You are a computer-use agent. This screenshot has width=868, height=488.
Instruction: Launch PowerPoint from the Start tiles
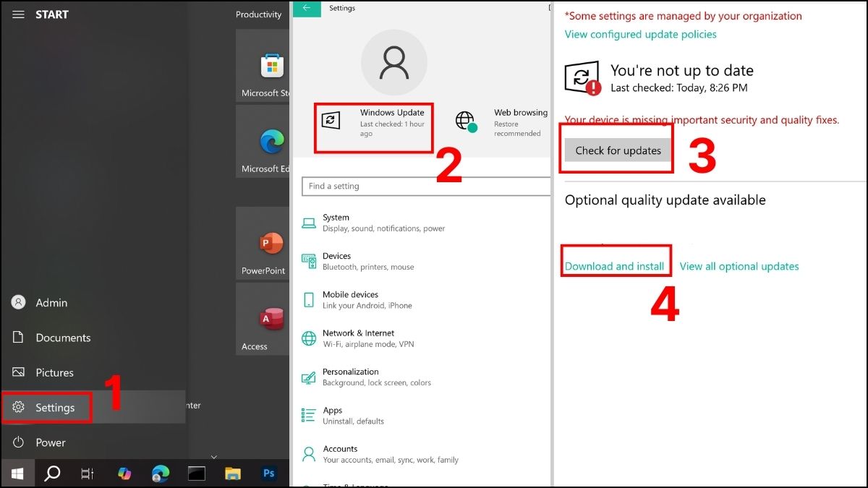click(x=270, y=244)
